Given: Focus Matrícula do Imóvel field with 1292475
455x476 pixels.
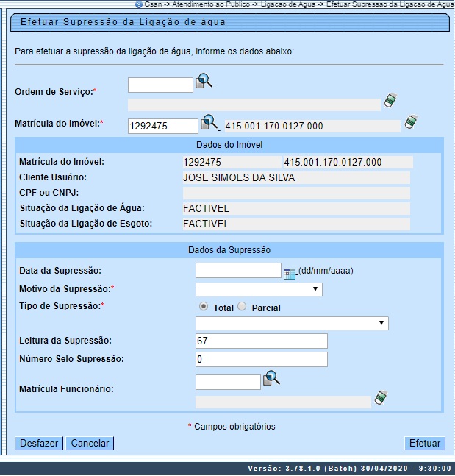Looking at the screenshot, I should [163, 126].
